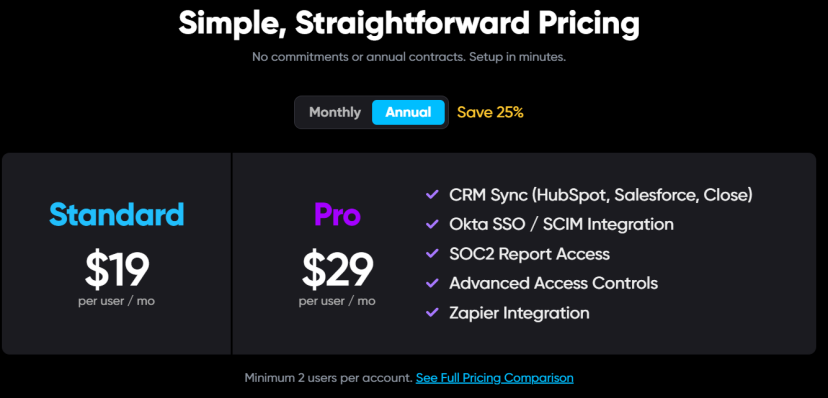The height and width of the screenshot is (398, 828).
Task: Click the Zapier Integration feature text
Action: coord(519,313)
